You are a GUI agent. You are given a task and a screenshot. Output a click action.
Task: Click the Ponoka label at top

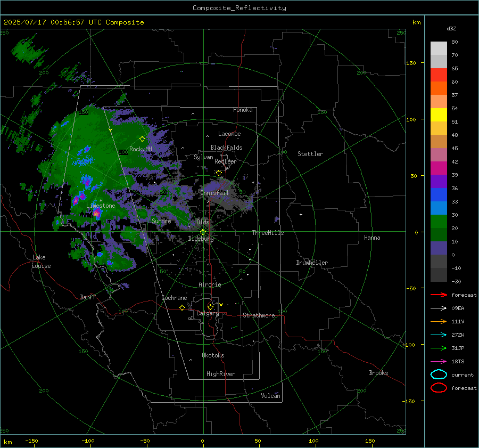click(243, 110)
